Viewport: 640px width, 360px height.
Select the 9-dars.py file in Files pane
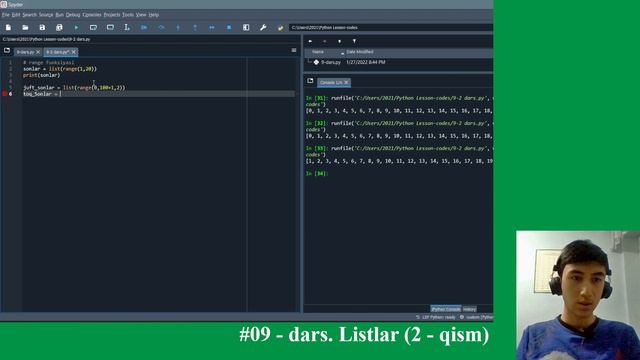331,62
